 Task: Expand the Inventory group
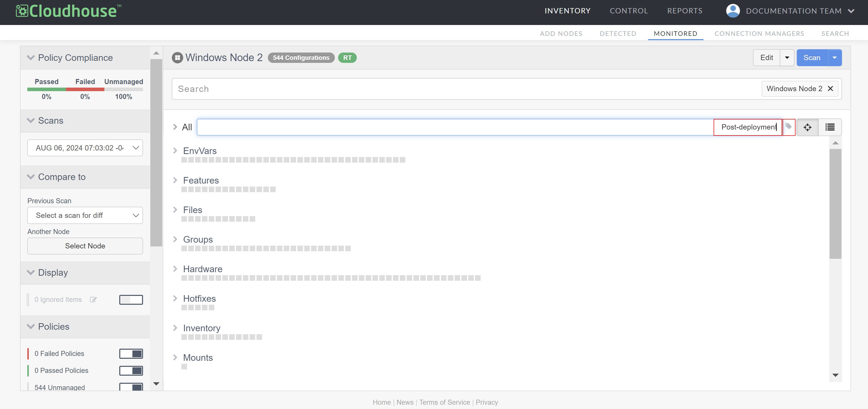175,328
